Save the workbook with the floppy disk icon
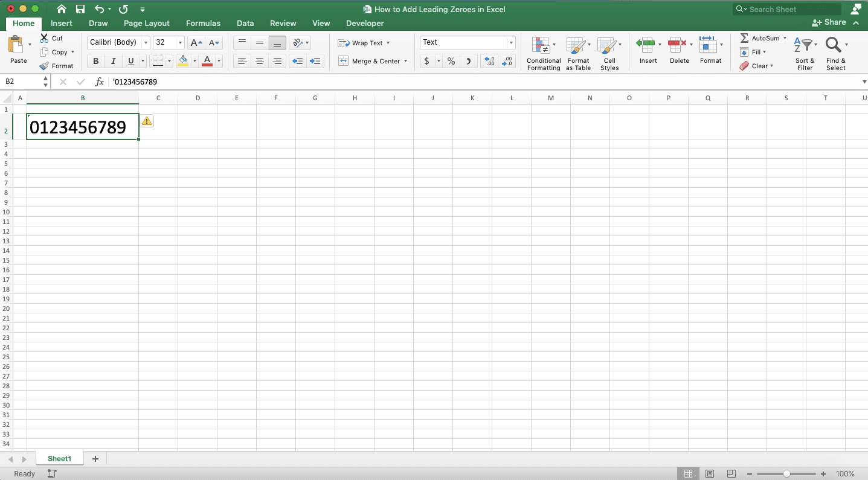 coord(80,9)
